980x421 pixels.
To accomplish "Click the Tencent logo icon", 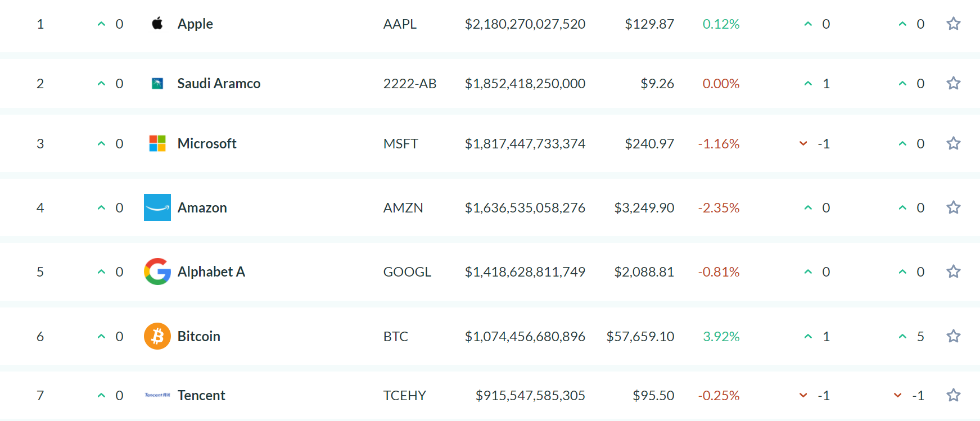I will pos(157,395).
